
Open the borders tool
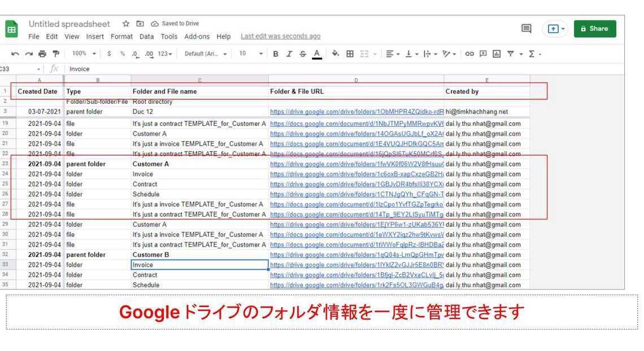tap(350, 54)
